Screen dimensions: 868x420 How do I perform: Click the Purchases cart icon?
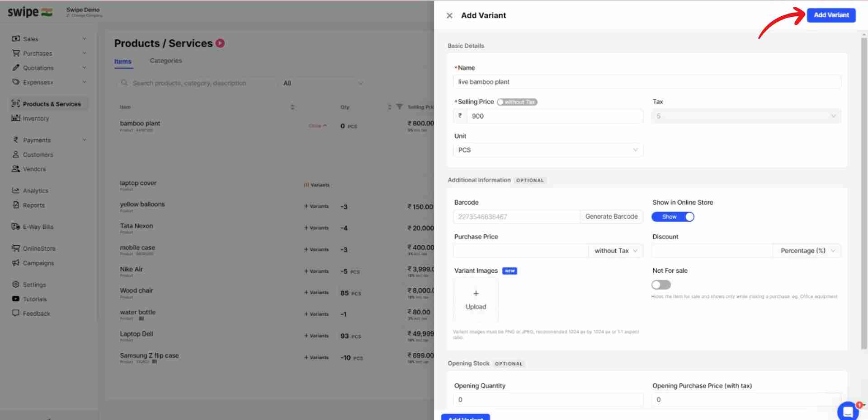pos(16,53)
